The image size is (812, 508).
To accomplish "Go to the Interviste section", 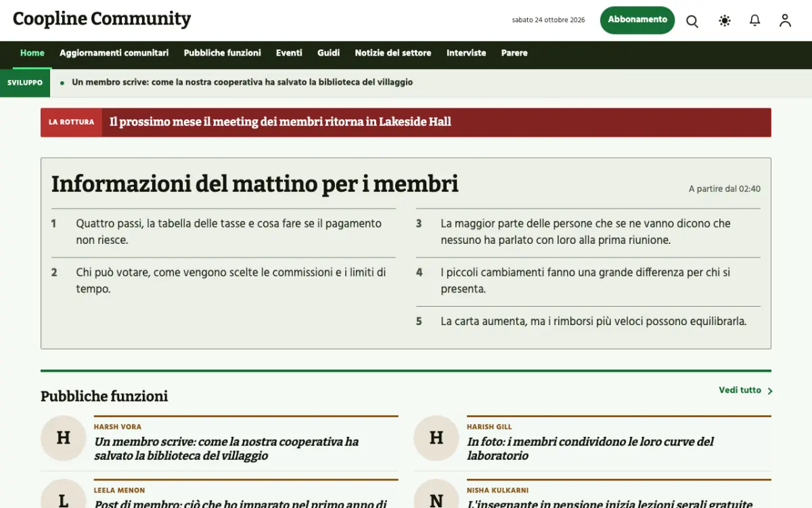I will 466,53.
